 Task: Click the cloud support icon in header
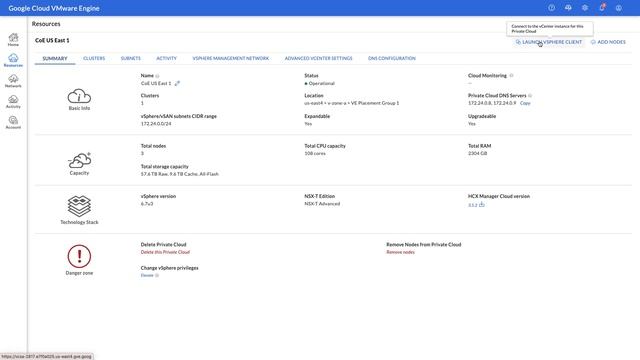pos(568,8)
